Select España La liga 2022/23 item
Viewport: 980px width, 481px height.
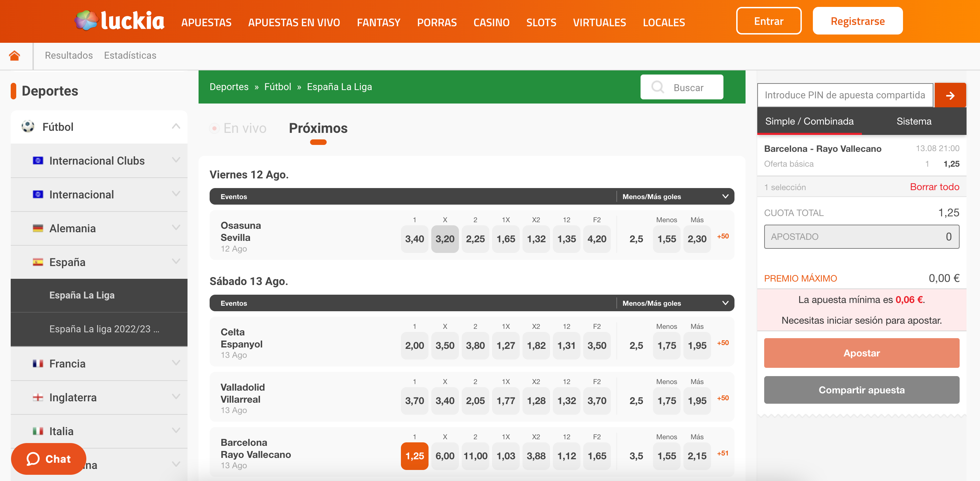click(x=99, y=329)
